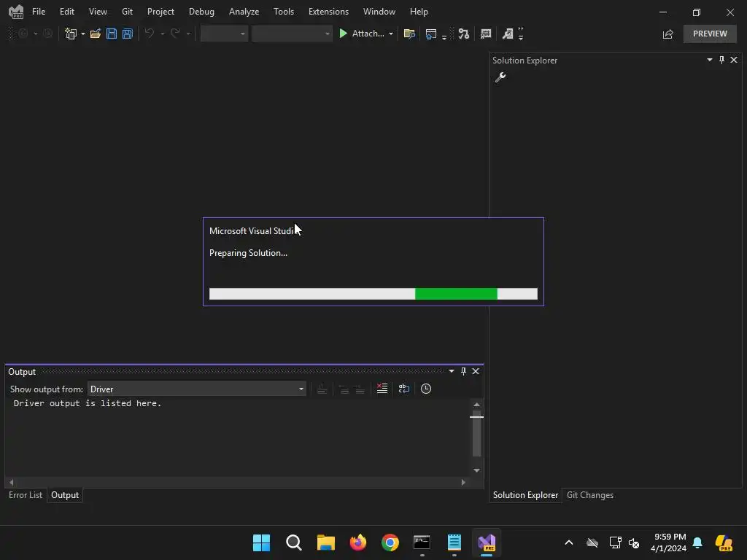Expand the toolbar overflow options arrow

(521, 34)
